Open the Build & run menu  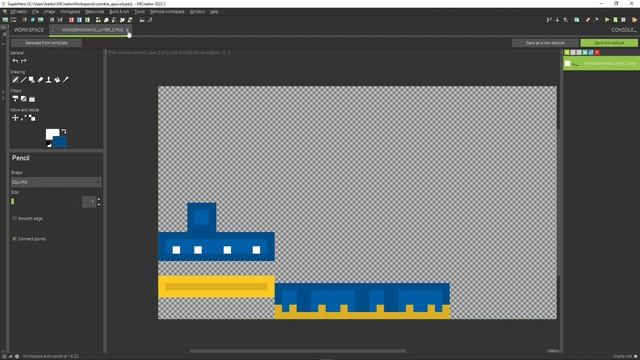[119, 12]
